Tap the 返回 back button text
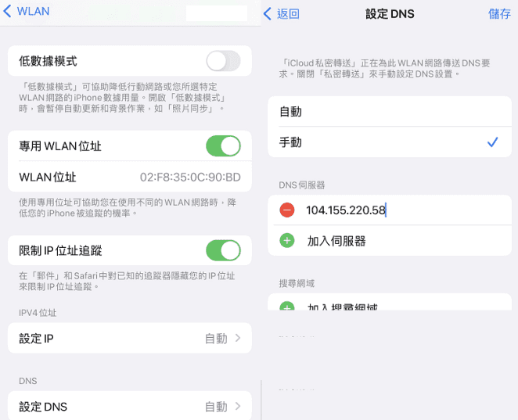The image size is (518, 420). [x=288, y=14]
